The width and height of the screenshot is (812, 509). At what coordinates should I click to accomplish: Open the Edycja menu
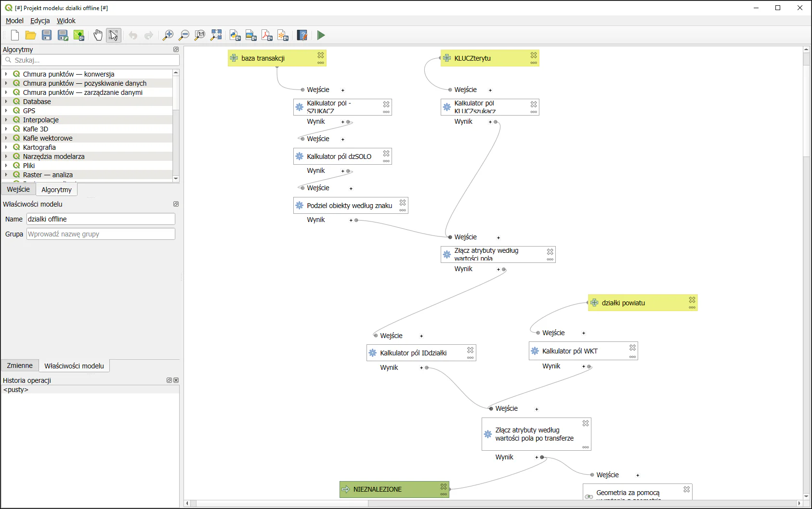[40, 21]
